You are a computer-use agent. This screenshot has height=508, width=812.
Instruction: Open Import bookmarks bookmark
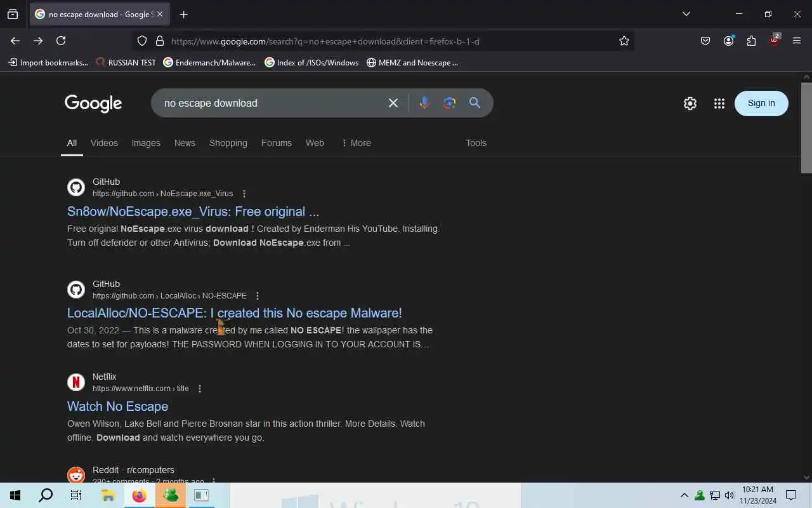coord(48,62)
